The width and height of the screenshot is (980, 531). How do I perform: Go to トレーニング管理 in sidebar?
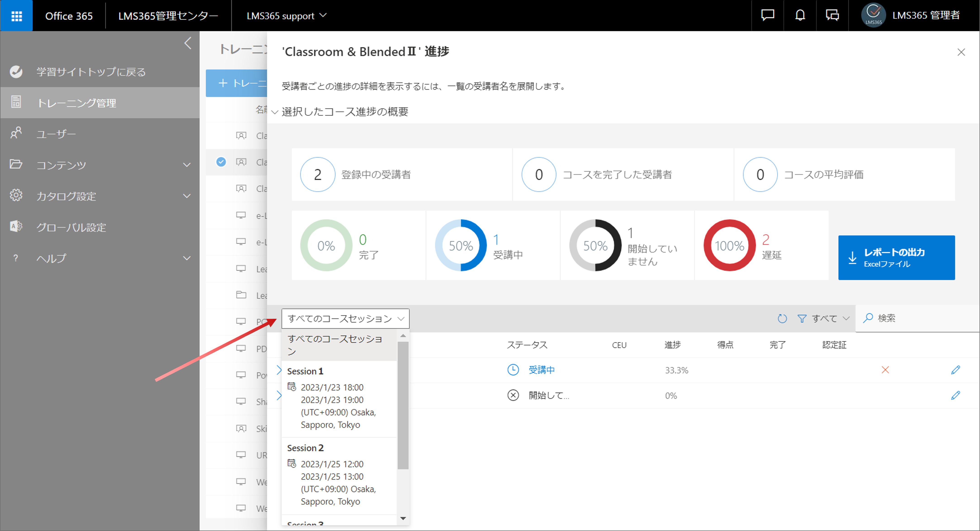100,103
